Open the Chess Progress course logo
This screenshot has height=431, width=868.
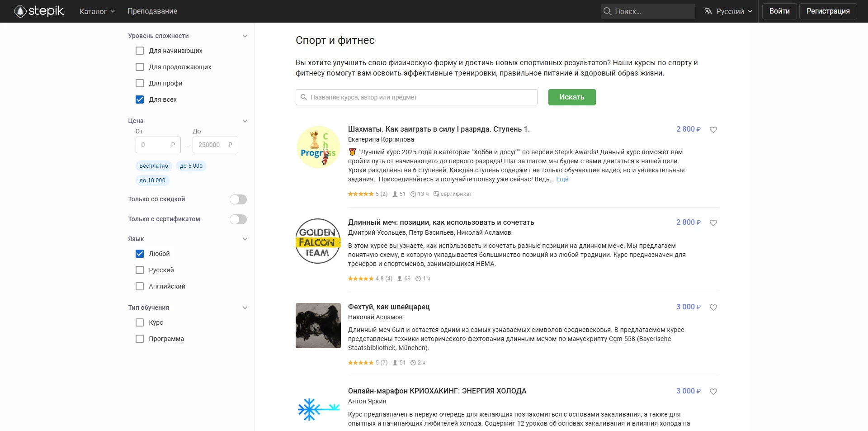coord(318,147)
